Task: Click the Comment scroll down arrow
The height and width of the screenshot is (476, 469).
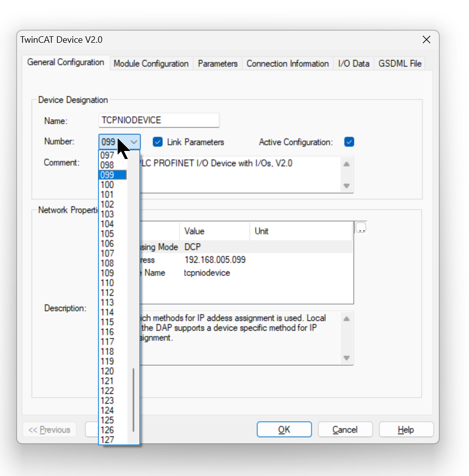Action: tap(346, 186)
